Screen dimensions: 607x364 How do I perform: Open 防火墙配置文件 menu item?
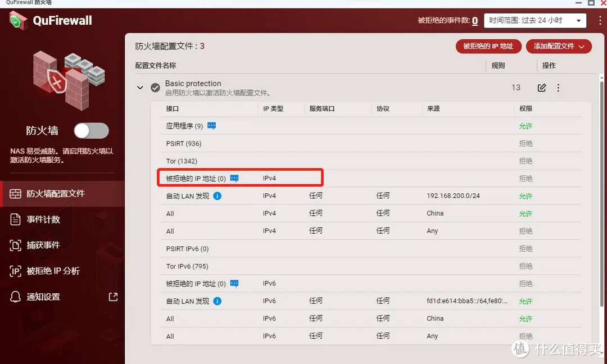(62, 194)
